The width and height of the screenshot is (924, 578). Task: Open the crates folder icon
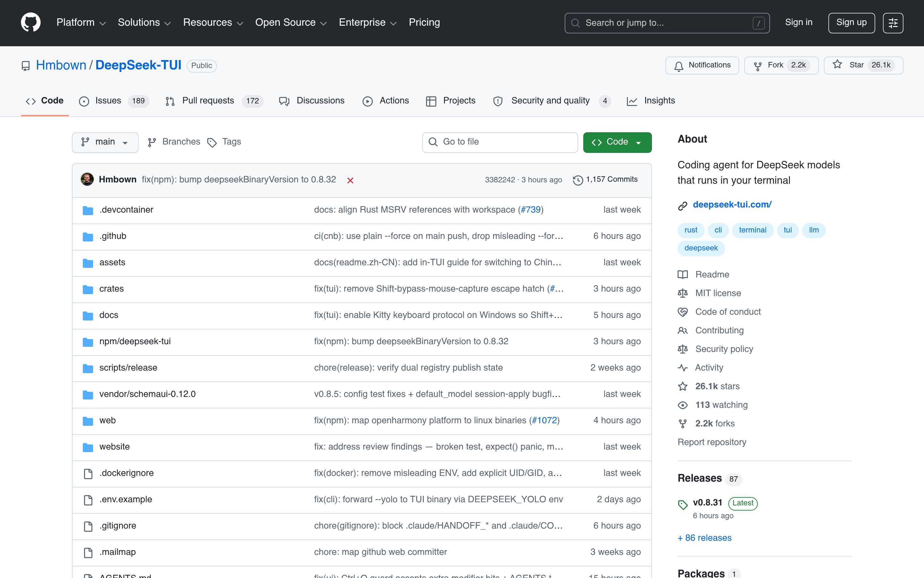[88, 289]
